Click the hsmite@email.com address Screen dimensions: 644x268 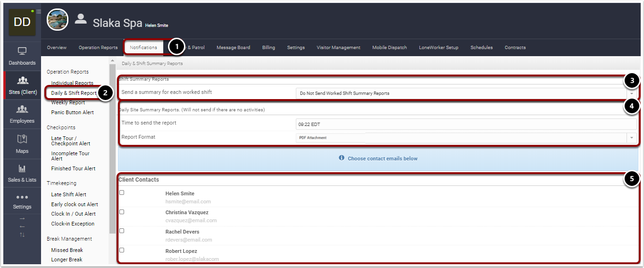pyautogui.click(x=188, y=201)
